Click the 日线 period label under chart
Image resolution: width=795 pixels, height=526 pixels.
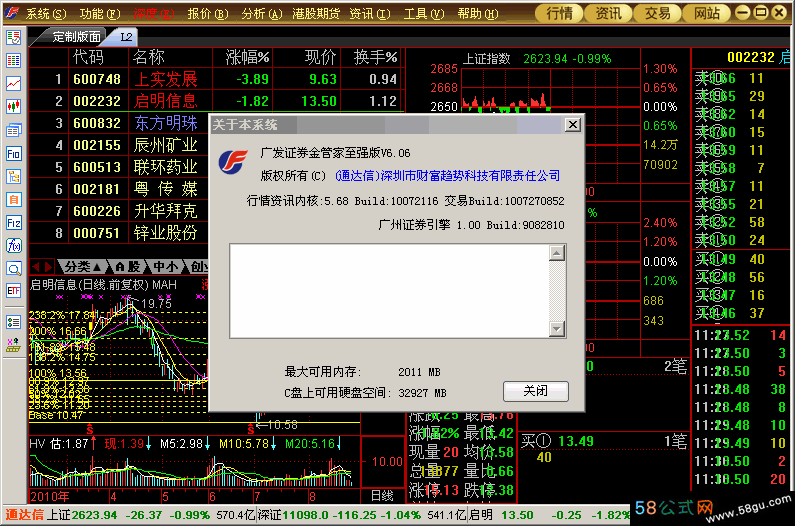[x=382, y=496]
